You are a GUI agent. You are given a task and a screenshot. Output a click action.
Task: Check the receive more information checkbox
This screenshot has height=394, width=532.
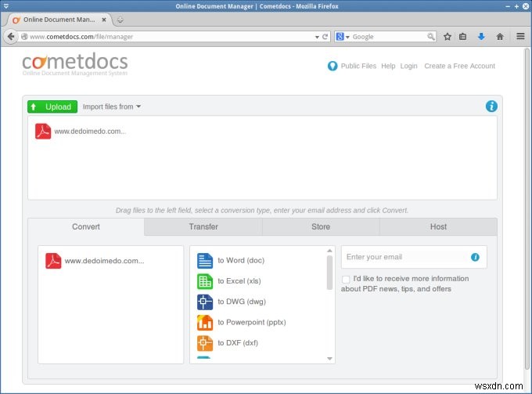coord(346,279)
